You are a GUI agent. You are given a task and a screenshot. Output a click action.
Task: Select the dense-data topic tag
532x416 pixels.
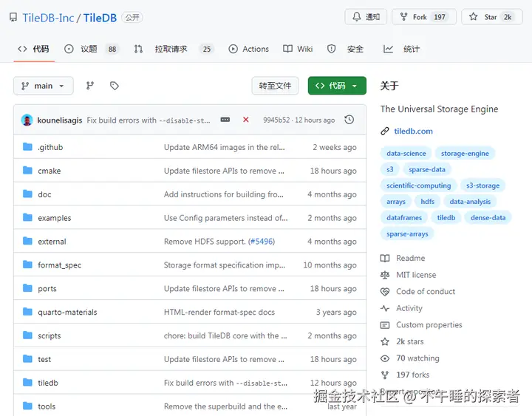click(488, 217)
